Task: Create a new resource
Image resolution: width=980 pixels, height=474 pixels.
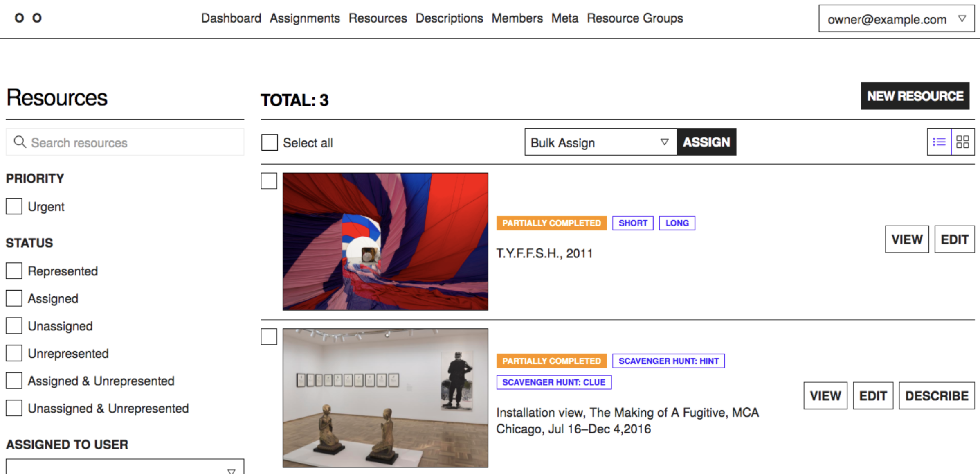Action: click(x=915, y=96)
